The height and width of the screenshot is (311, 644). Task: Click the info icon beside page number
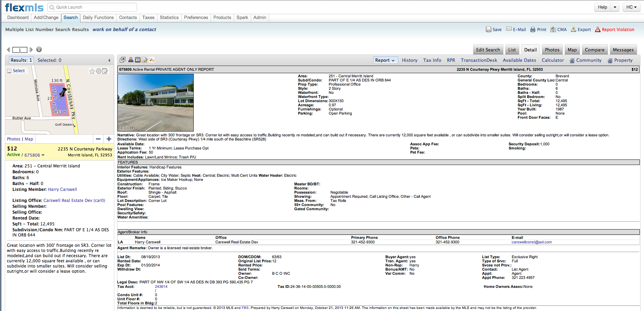(39, 49)
